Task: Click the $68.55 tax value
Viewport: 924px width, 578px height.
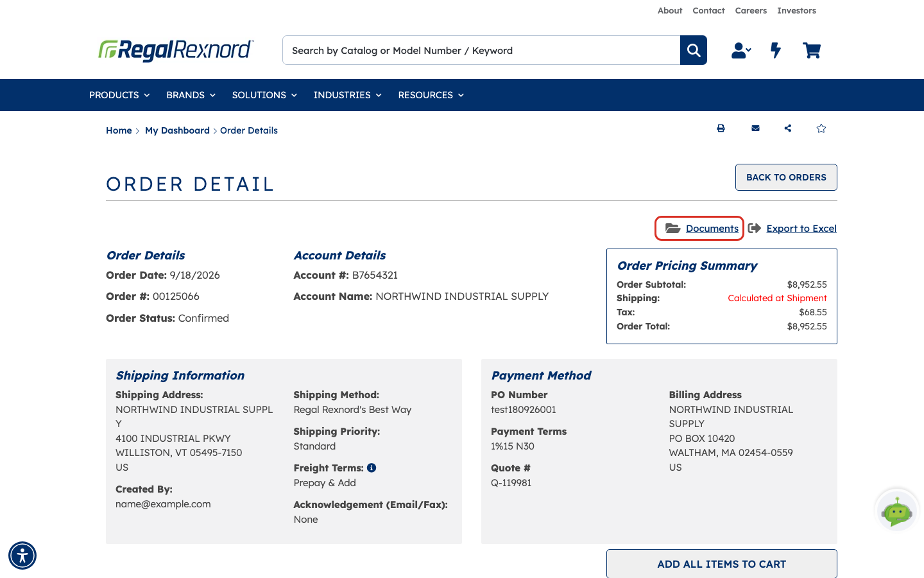Action: tap(813, 312)
